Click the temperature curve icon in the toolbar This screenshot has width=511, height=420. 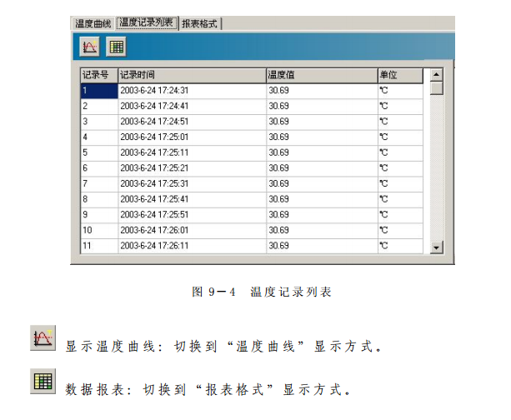(x=89, y=47)
